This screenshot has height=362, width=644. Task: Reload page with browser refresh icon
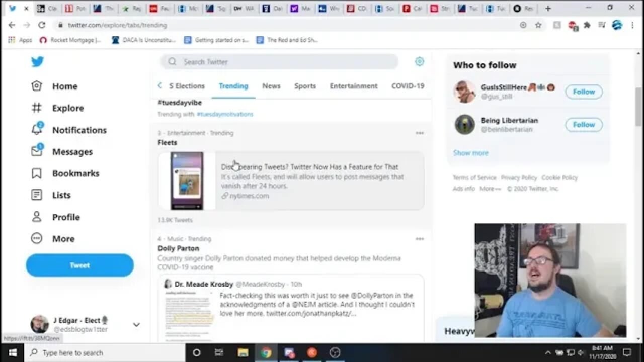point(42,25)
